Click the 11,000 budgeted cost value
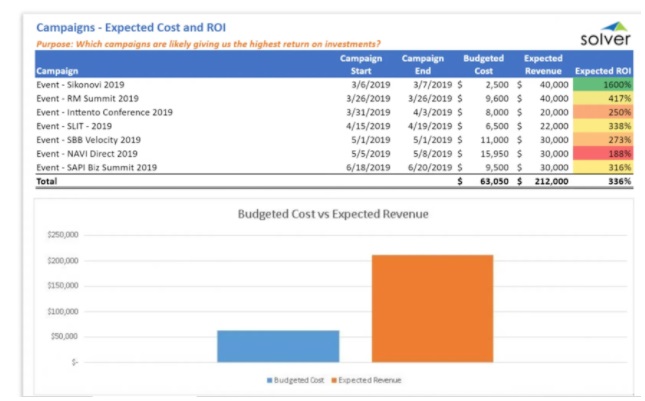 494,140
